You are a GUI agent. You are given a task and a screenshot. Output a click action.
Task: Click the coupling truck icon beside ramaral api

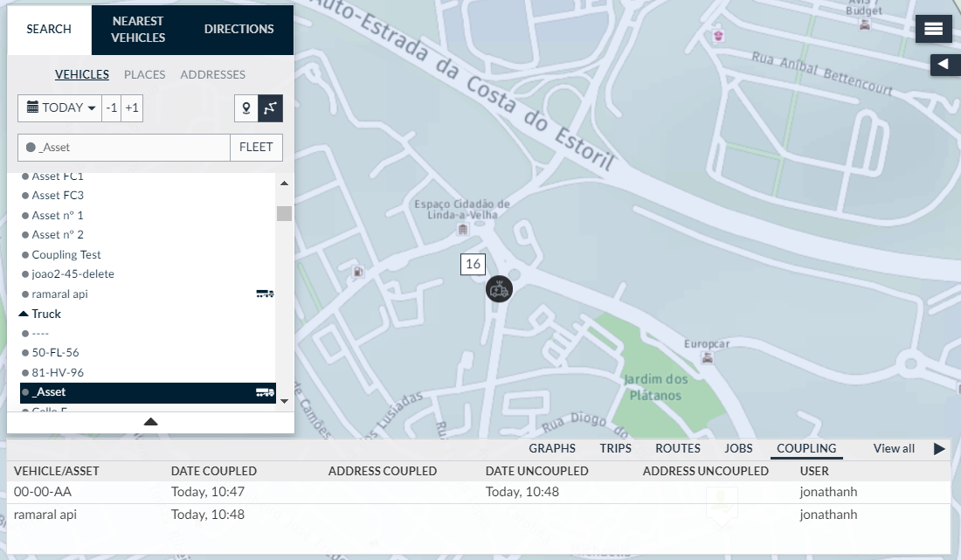265,294
